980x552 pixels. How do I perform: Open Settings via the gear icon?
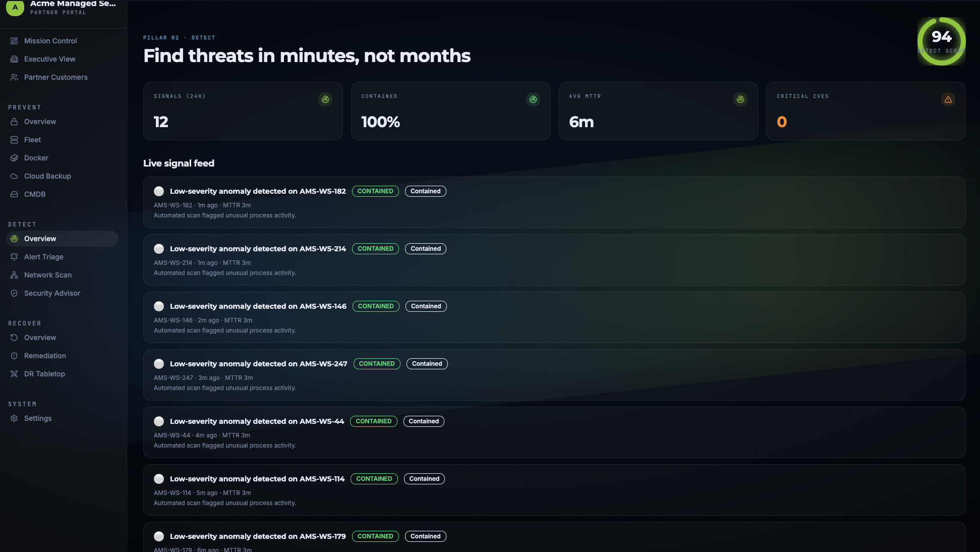click(14, 418)
